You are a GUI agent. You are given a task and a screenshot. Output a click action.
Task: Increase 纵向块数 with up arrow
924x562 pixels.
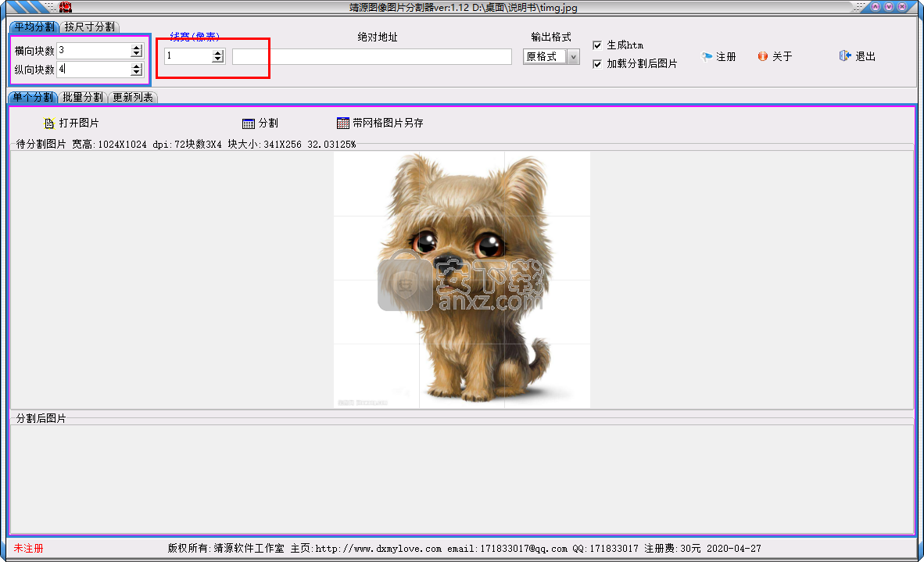click(137, 66)
